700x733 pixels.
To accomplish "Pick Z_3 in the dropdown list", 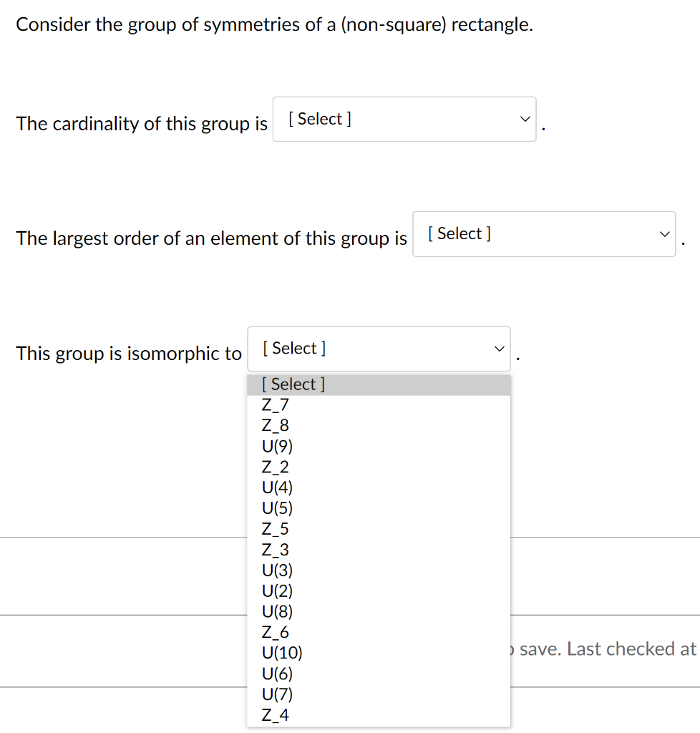I will click(276, 550).
